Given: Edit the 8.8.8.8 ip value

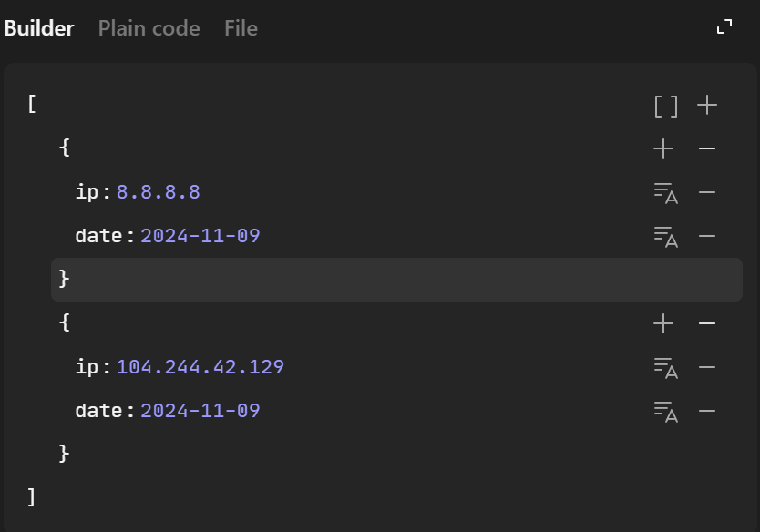Looking at the screenshot, I should point(159,192).
